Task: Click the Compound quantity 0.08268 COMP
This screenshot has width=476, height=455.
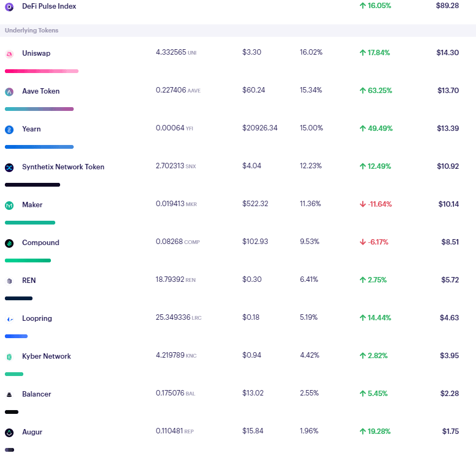Action: tap(178, 242)
